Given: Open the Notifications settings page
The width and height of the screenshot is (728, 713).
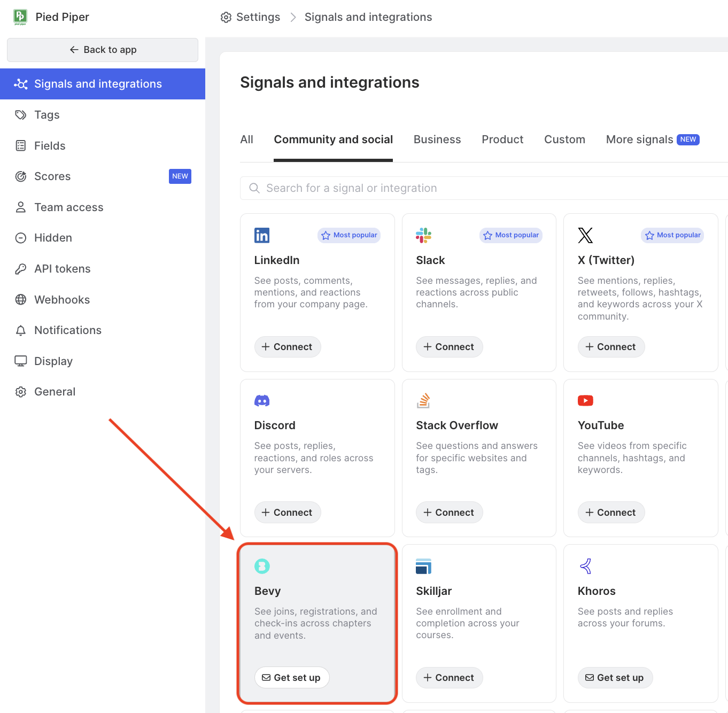Looking at the screenshot, I should pyautogui.click(x=103, y=330).
